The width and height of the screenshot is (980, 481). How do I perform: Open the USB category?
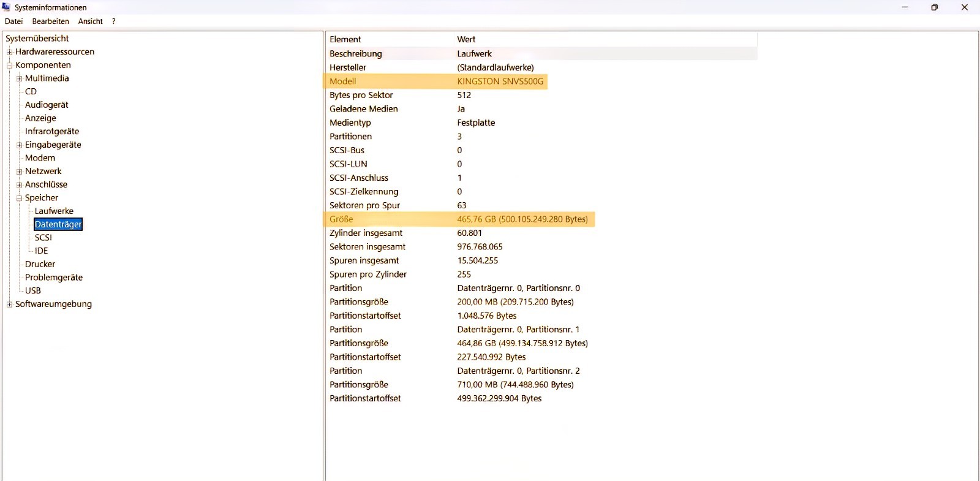[33, 291]
